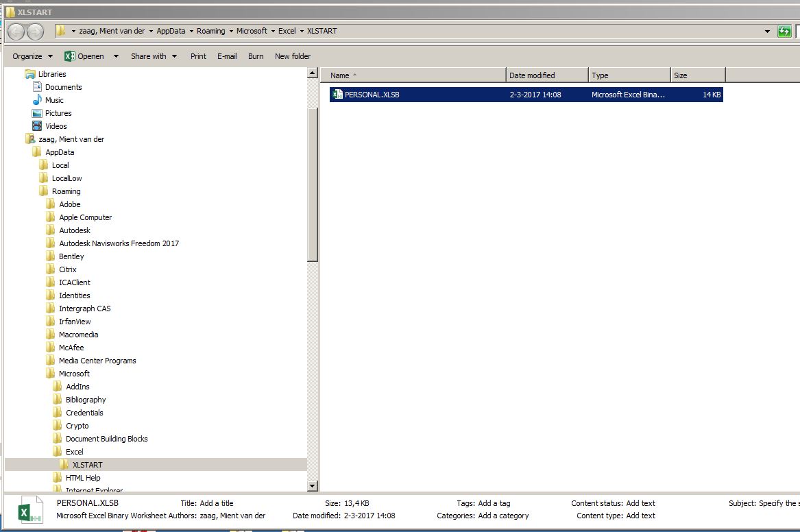
Task: Click the McAfee folder icon
Action: pyautogui.click(x=51, y=348)
